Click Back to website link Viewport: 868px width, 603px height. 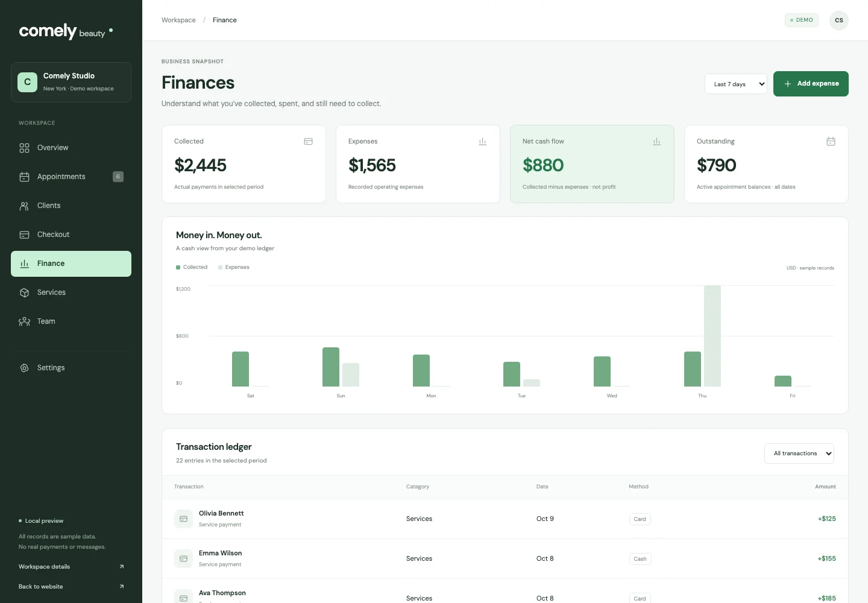coord(71,587)
